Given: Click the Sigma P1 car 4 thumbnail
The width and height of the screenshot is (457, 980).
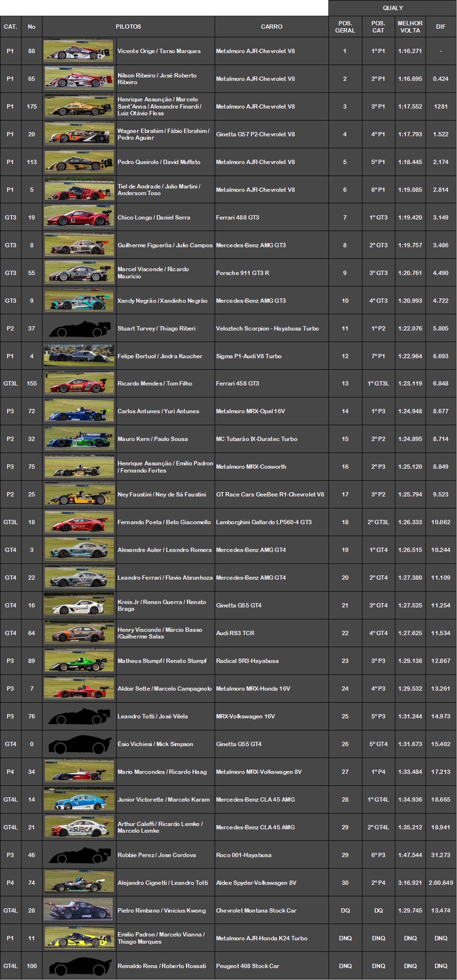Looking at the screenshot, I should click(79, 356).
